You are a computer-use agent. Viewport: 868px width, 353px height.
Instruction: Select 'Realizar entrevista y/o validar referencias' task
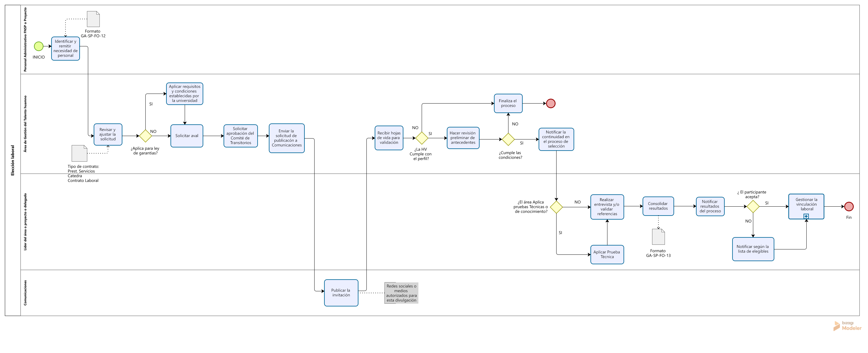click(x=607, y=207)
